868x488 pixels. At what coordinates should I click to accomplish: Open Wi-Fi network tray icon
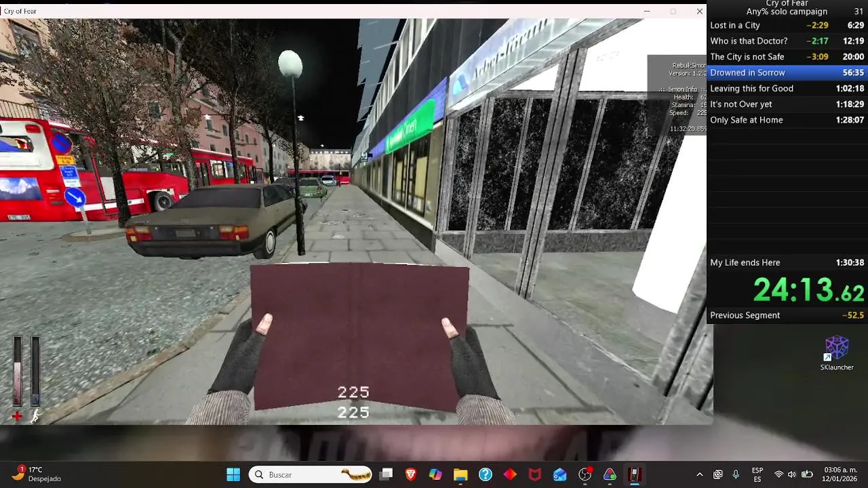coord(778,474)
